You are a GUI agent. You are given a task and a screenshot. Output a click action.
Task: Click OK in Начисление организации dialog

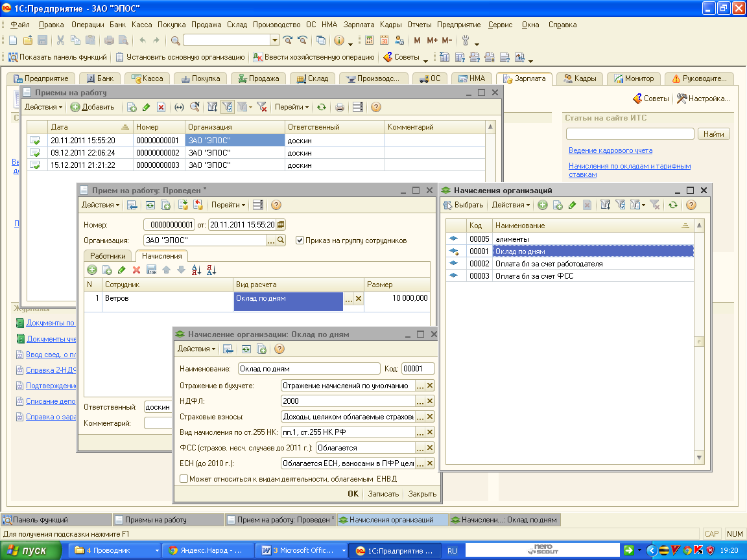tap(353, 494)
